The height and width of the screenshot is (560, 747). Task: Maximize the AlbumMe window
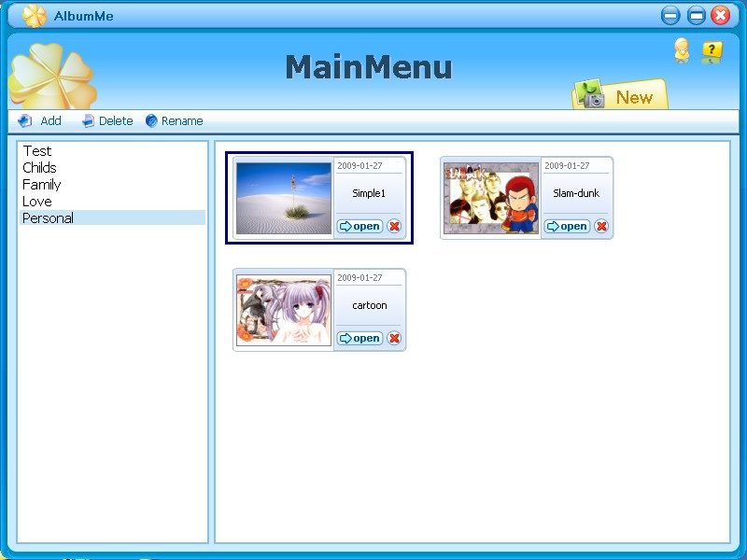696,16
